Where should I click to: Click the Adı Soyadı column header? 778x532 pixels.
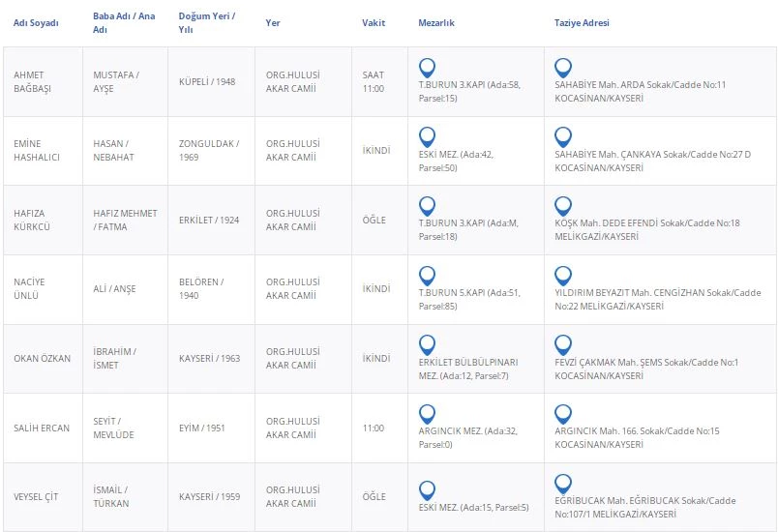point(35,22)
